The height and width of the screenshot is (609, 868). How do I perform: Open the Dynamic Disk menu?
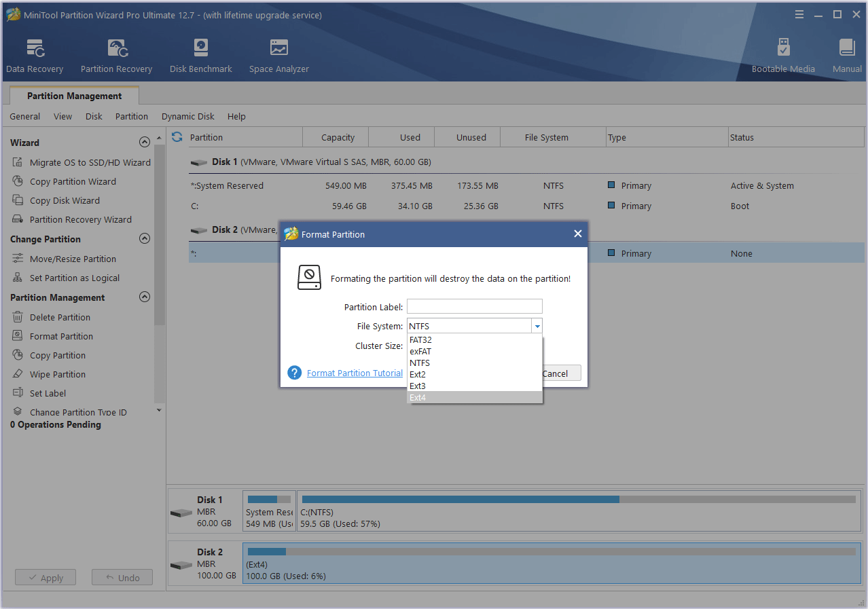(188, 116)
